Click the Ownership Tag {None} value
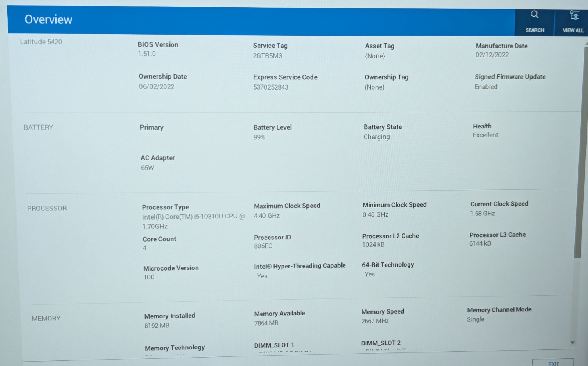The width and height of the screenshot is (588, 366). pos(374,87)
